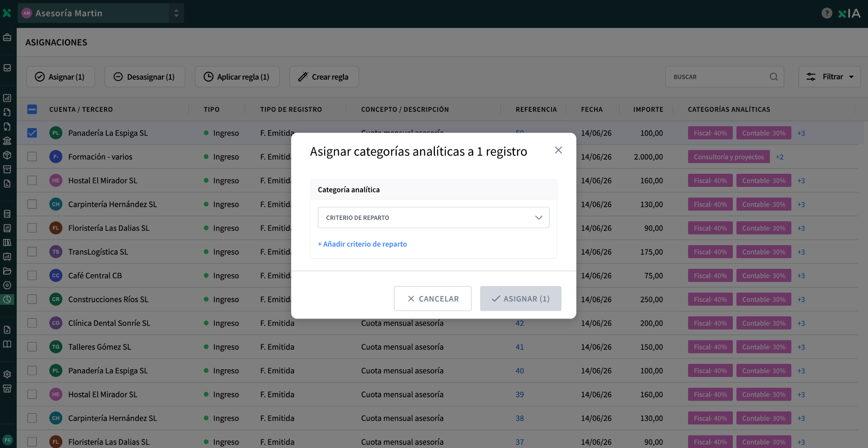Open the open-book icon in sidebar
The width and height of the screenshot is (868, 448).
pyautogui.click(x=7, y=344)
